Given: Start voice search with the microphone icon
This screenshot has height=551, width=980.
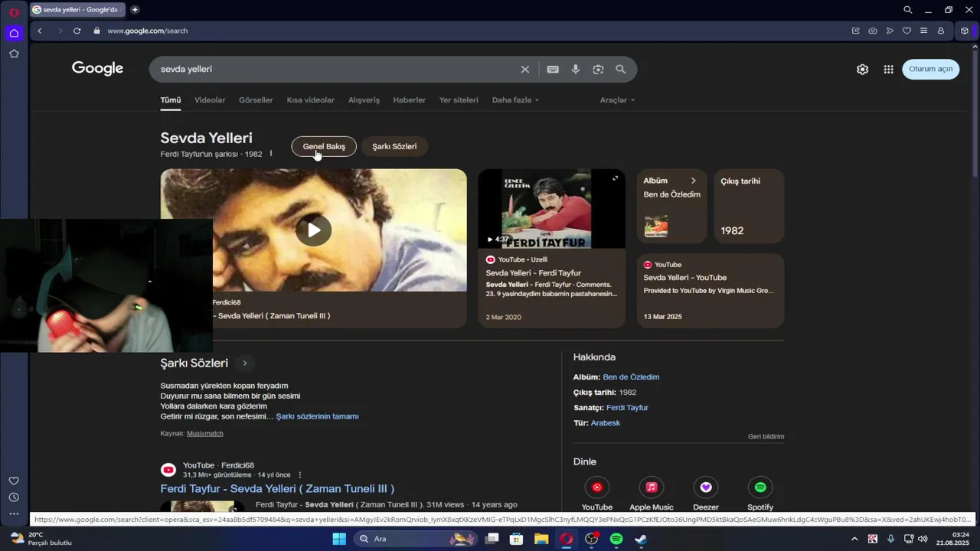Looking at the screenshot, I should 576,69.
